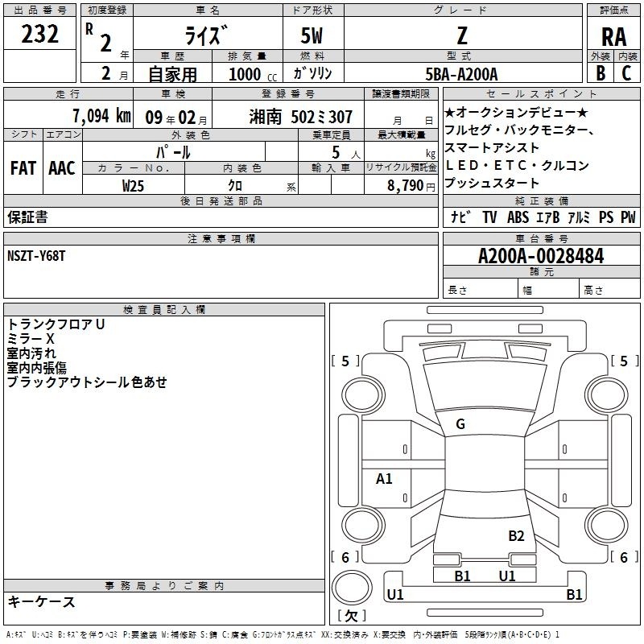Click the car name ライズ
This screenshot has height=644, width=644.
point(207,35)
